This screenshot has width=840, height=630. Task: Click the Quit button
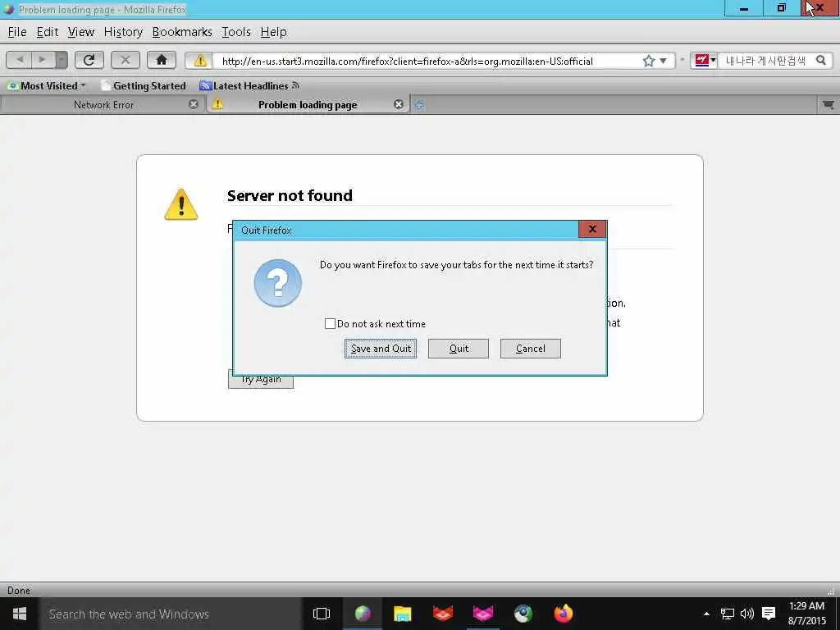459,349
